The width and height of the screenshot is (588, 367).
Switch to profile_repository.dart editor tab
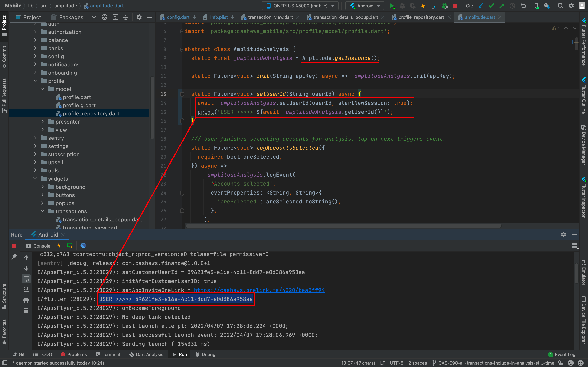pos(421,17)
